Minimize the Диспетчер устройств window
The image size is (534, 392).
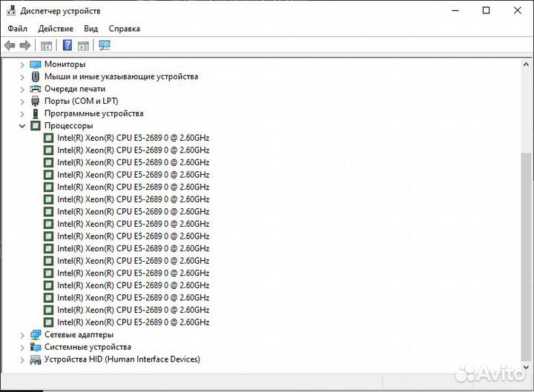[455, 10]
